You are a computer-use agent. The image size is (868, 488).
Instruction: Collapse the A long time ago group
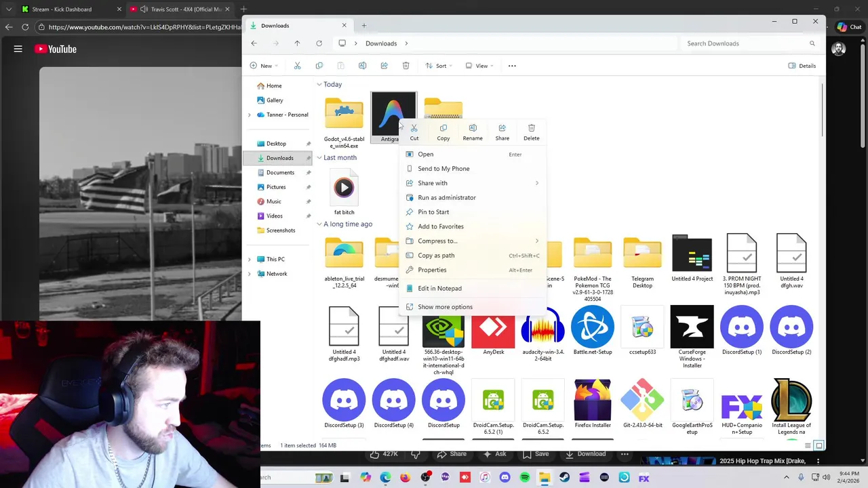[x=319, y=224]
